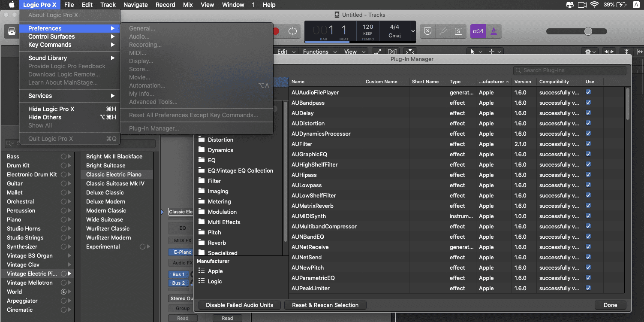
Task: Click the Wi-Fi status icon
Action: coord(594,5)
